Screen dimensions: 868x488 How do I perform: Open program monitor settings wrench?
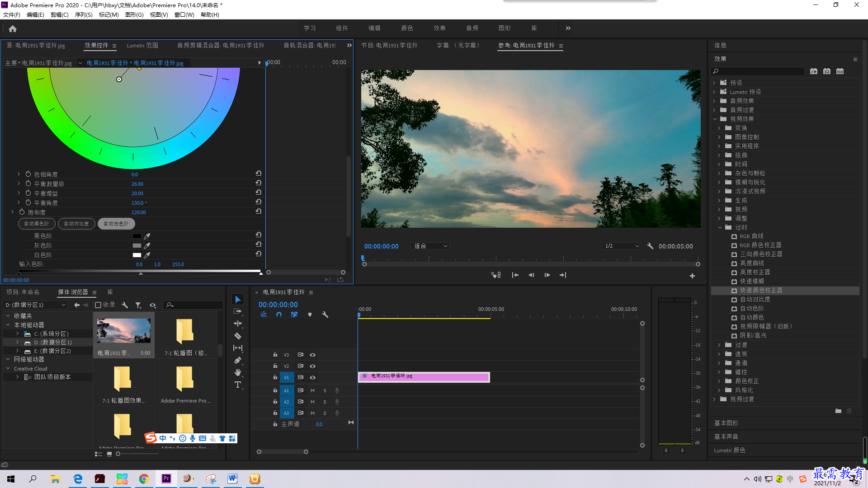tap(650, 246)
